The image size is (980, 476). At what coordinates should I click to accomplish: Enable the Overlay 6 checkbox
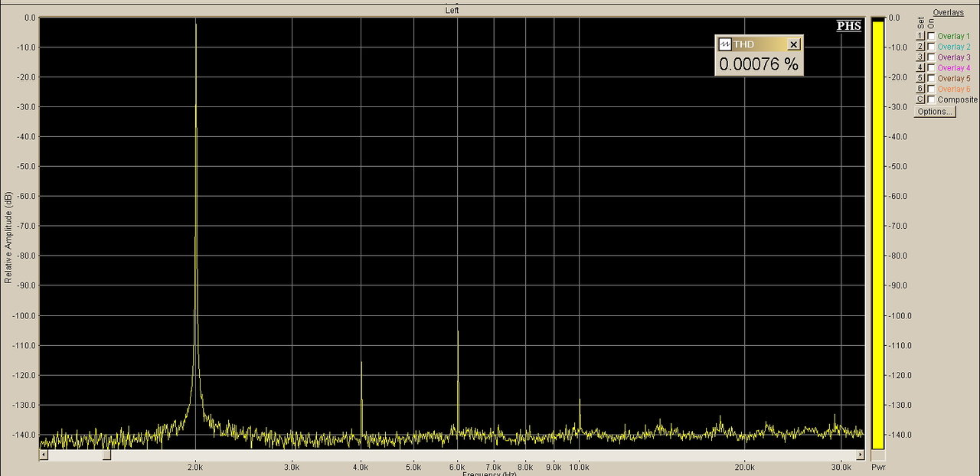coord(931,89)
